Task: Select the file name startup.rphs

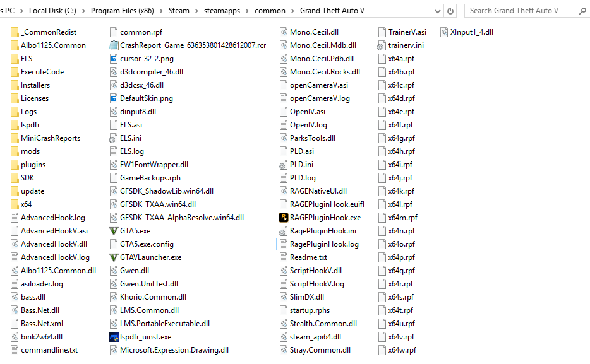Action: (310, 310)
